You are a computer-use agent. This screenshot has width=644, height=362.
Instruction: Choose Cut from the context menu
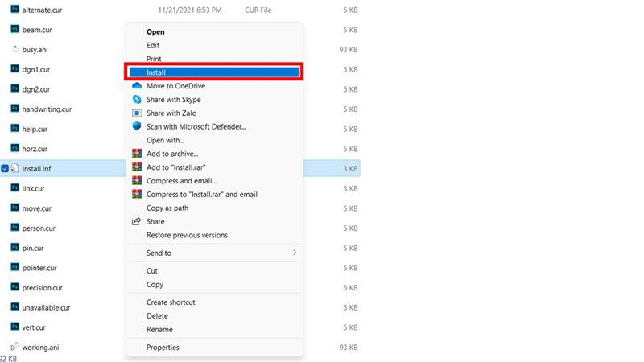(x=152, y=270)
